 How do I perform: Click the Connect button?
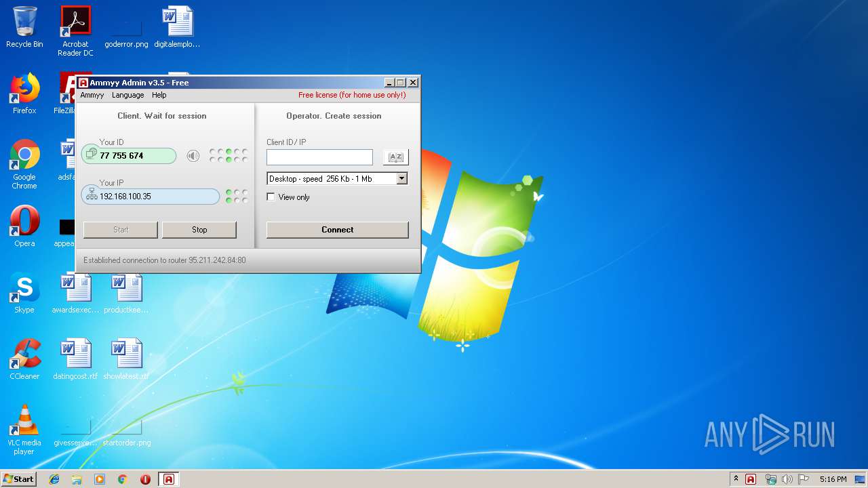(x=338, y=230)
